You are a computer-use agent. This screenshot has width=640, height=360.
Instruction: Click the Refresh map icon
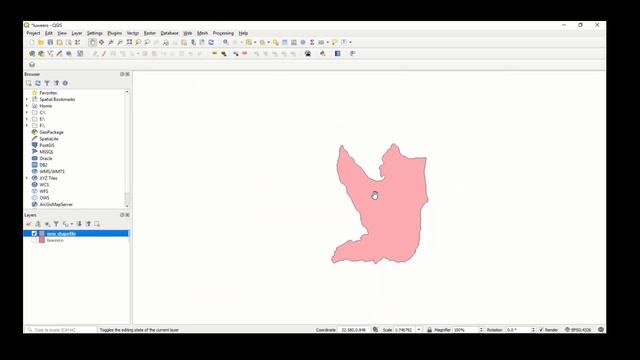[x=211, y=42]
